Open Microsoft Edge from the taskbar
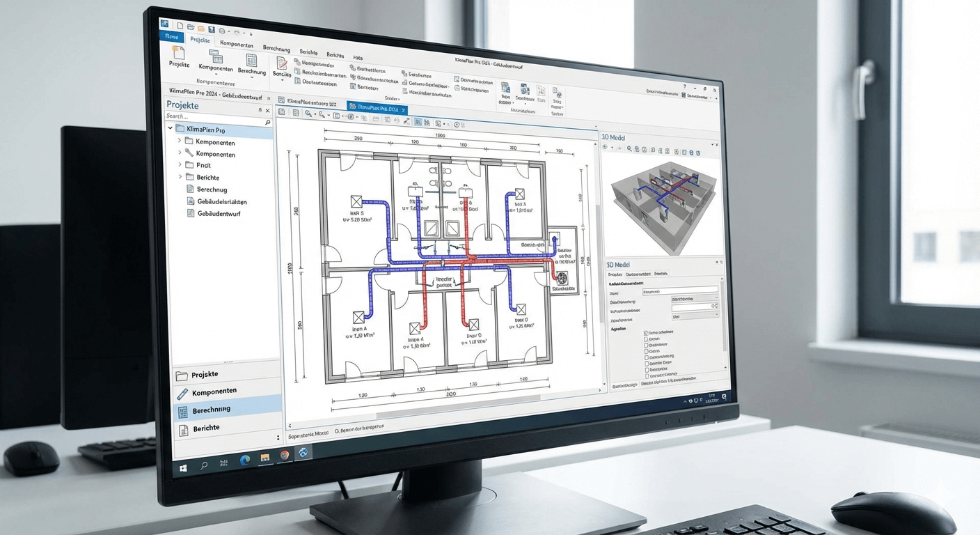The image size is (980, 535). click(x=244, y=460)
